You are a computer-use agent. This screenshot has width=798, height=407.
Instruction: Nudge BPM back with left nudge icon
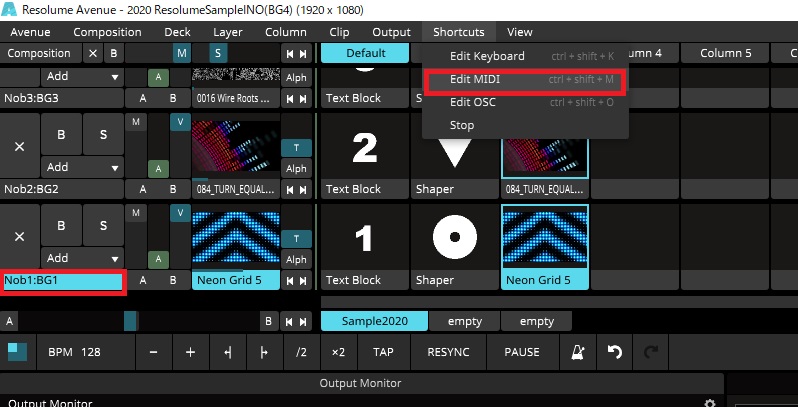click(228, 352)
